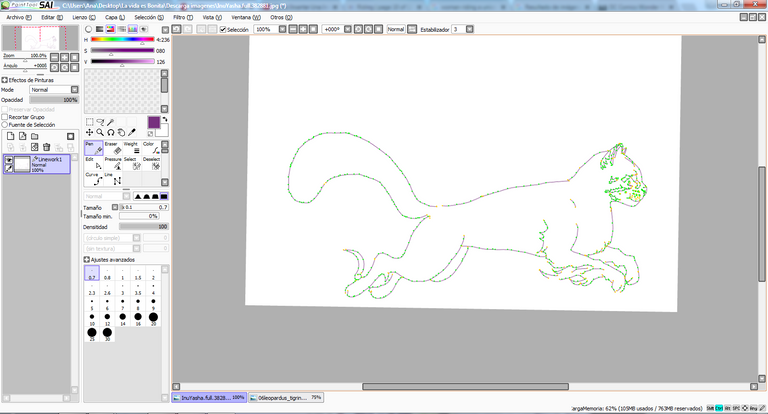Viewport: 768px width, 414px height.
Task: Select the Pressure tool
Action: (113, 163)
